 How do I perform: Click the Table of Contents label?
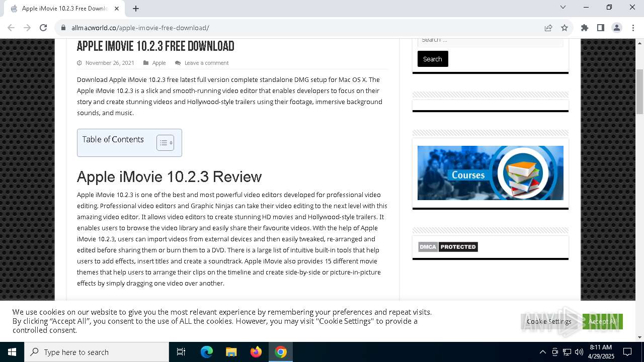(113, 139)
